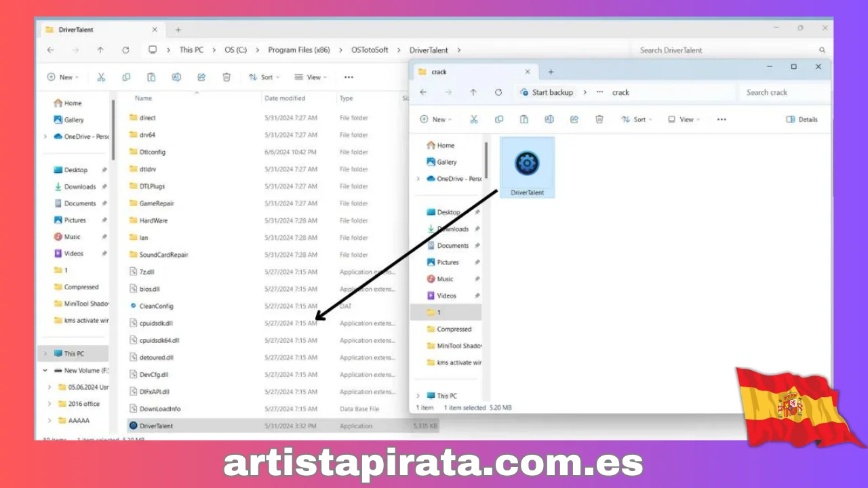Screen dimensions: 868x488
Task: Click Rename icon in DriverTalent window toolbar
Action: [x=176, y=77]
